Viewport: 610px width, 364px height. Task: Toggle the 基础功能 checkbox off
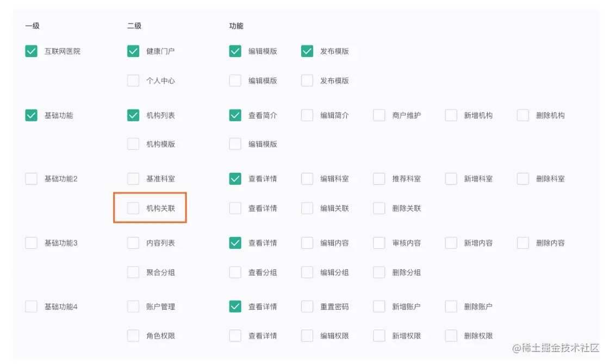coord(31,115)
